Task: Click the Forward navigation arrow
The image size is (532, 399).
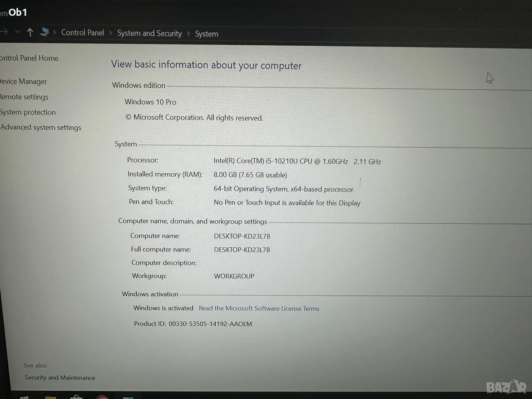Action: pyautogui.click(x=4, y=32)
